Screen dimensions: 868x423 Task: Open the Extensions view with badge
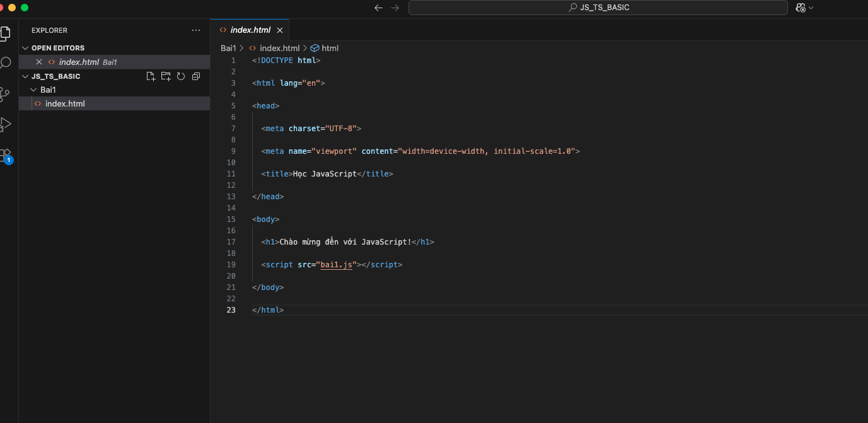pos(5,154)
